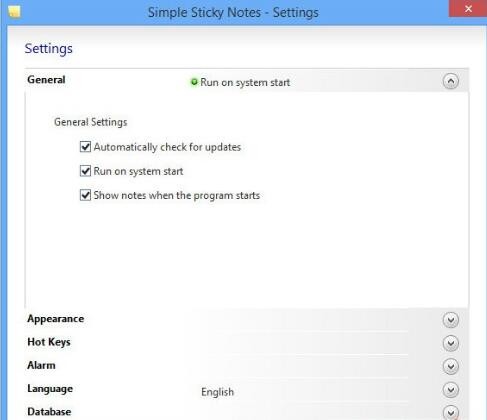Open the Language section label
487x420 pixels.
click(50, 389)
